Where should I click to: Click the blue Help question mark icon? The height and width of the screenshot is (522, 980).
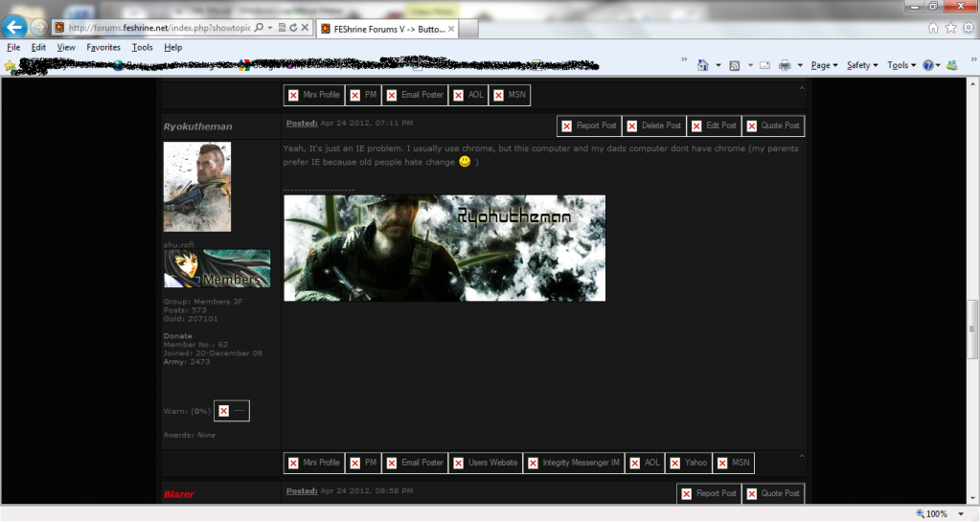pos(928,65)
